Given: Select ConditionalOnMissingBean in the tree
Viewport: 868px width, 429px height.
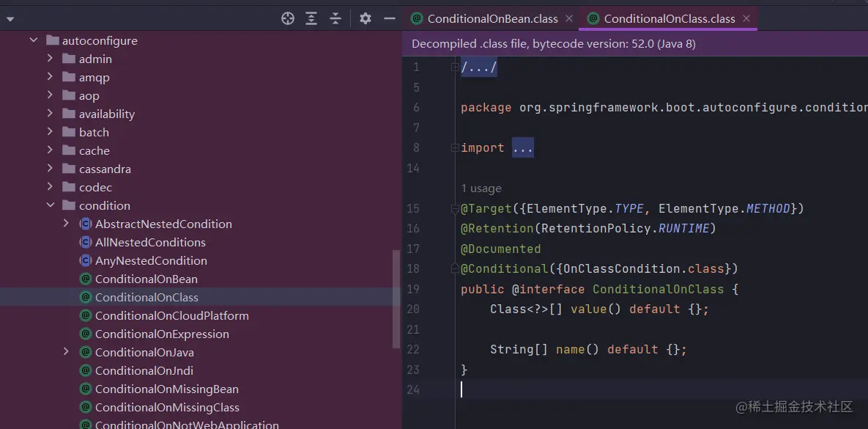Looking at the screenshot, I should click(166, 389).
